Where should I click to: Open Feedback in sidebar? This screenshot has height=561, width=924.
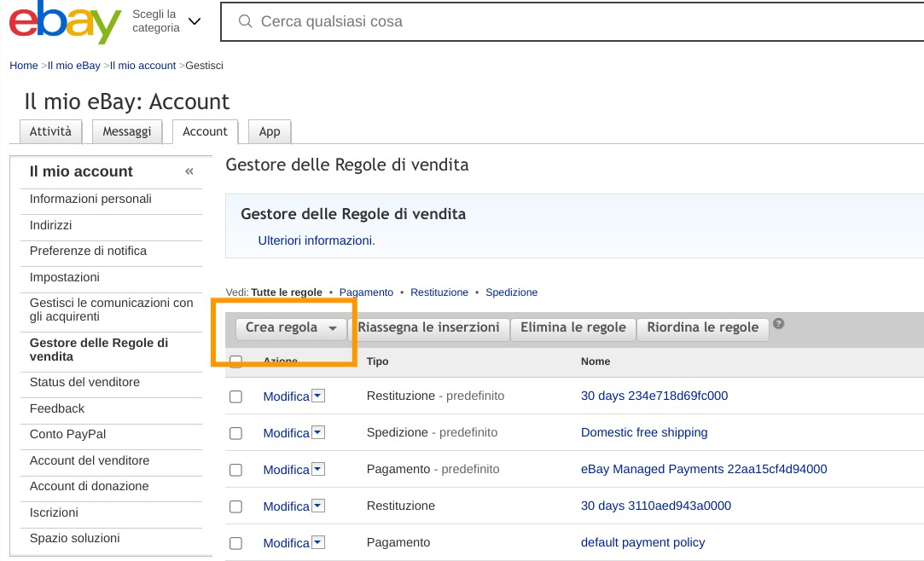coord(57,408)
